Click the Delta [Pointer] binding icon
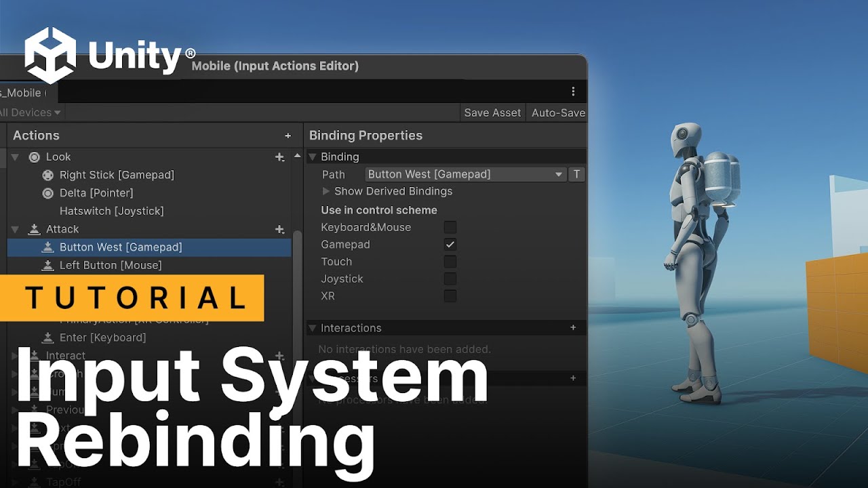Image resolution: width=868 pixels, height=488 pixels. point(47,193)
